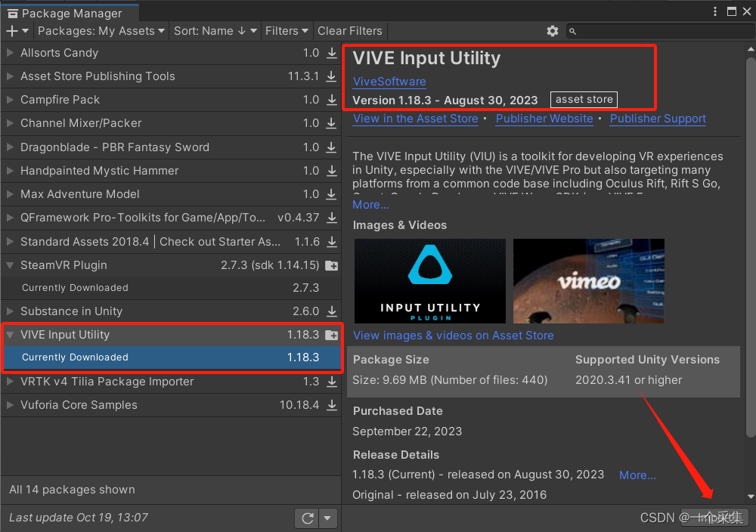This screenshot has height=532, width=756.
Task: Select the Dragonblade - PBR Fantasy Sword row
Action: (x=171, y=147)
